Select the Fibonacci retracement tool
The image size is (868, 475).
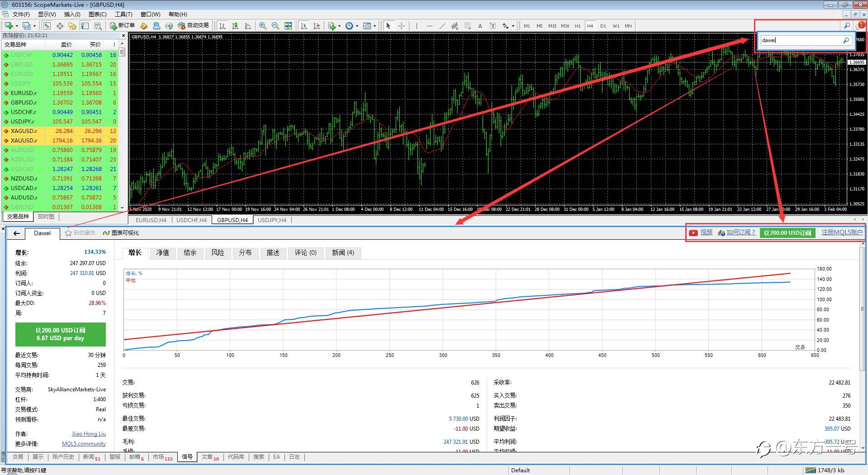468,26
